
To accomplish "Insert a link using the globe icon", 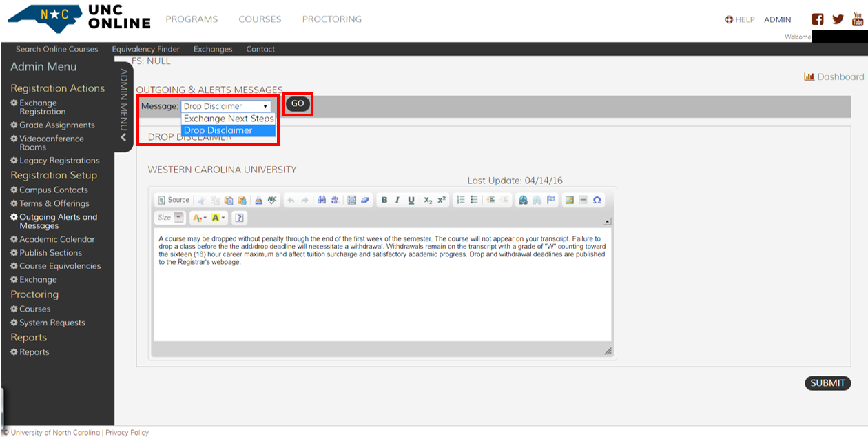I will [524, 200].
